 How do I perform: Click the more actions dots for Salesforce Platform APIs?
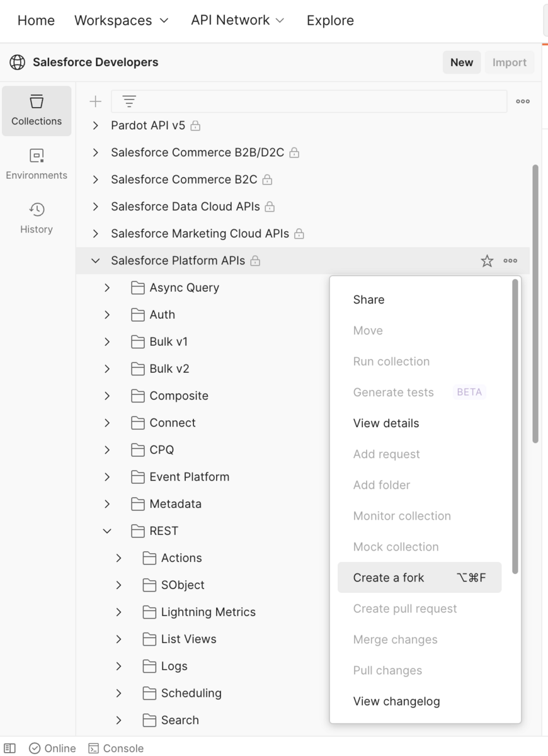[510, 261]
